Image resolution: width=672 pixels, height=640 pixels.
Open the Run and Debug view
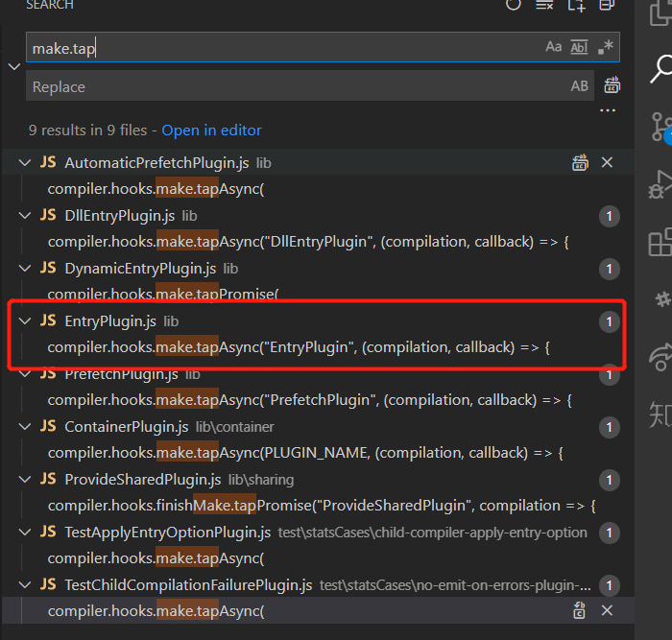point(660,184)
